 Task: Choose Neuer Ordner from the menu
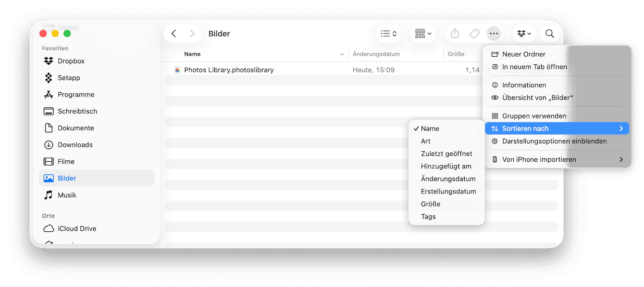(x=523, y=54)
